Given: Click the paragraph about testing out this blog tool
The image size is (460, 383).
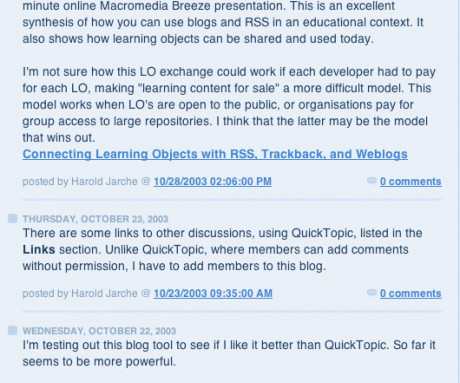Looking at the screenshot, I should (x=229, y=353).
